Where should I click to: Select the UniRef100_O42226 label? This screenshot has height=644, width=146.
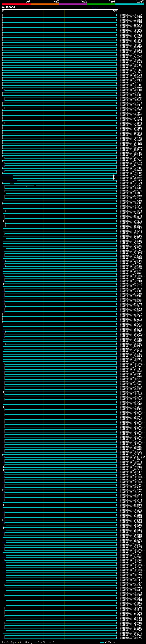(131, 387)
